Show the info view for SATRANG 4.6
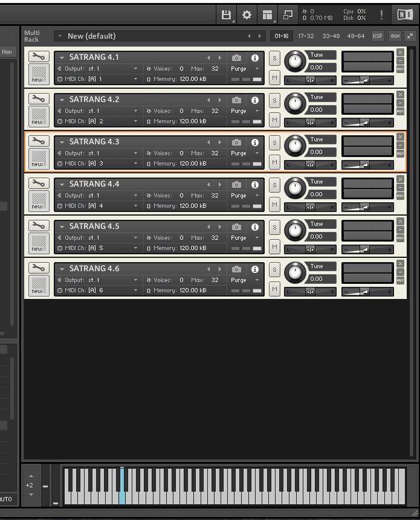The height and width of the screenshot is (520, 420). coord(255,269)
